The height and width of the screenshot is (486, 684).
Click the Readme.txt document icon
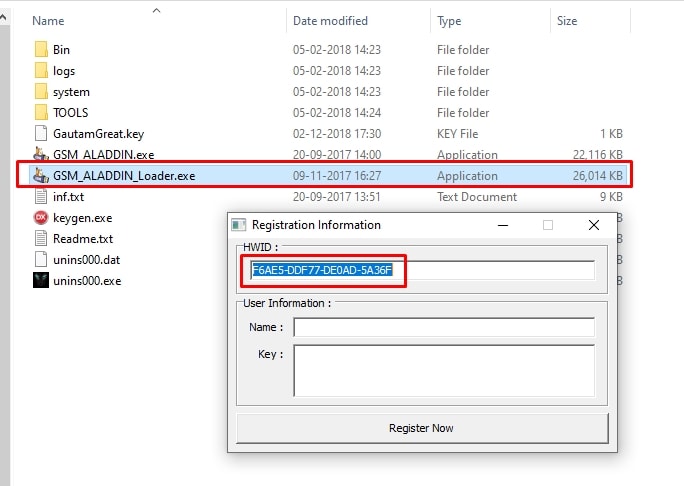click(x=41, y=238)
